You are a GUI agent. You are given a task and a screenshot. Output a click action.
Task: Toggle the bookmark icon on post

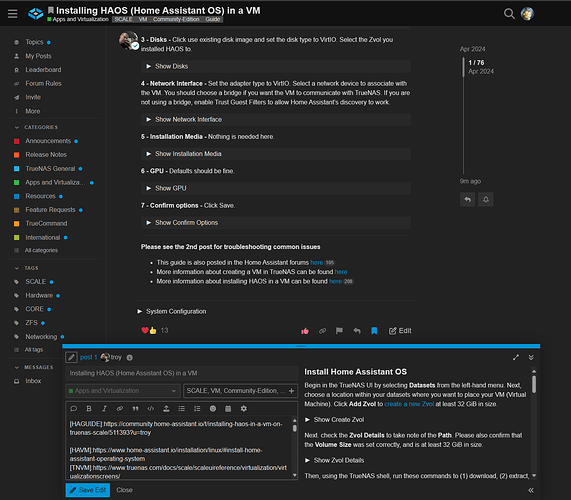[374, 331]
